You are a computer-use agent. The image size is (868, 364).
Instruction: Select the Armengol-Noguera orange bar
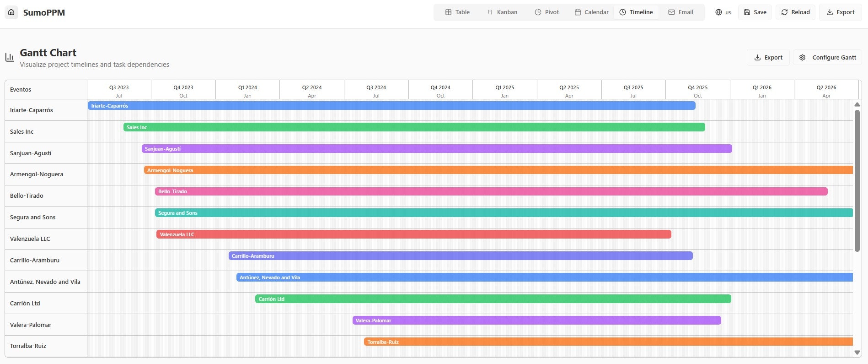(498, 170)
